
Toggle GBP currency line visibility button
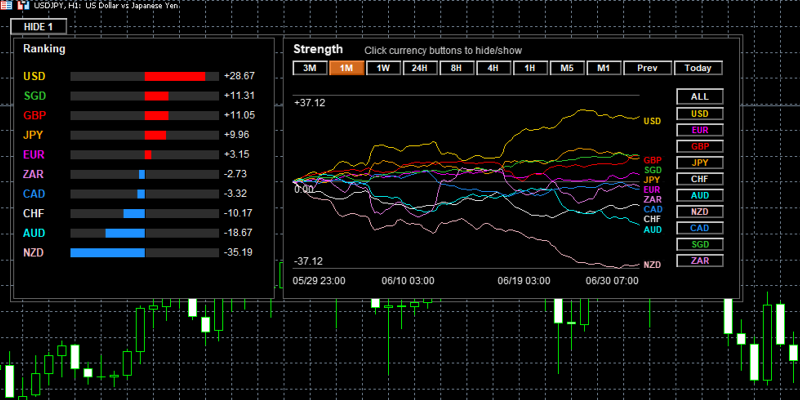coord(699,146)
